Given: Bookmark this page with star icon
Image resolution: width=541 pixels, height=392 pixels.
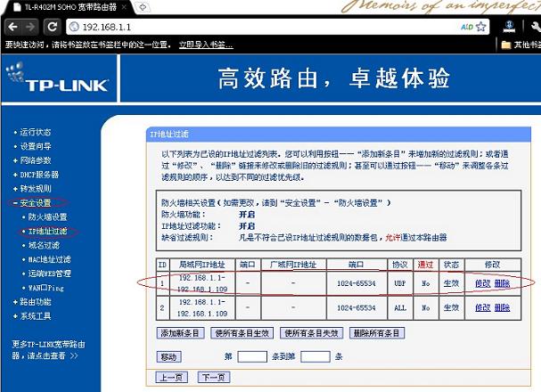Looking at the screenshot, I should point(481,27).
